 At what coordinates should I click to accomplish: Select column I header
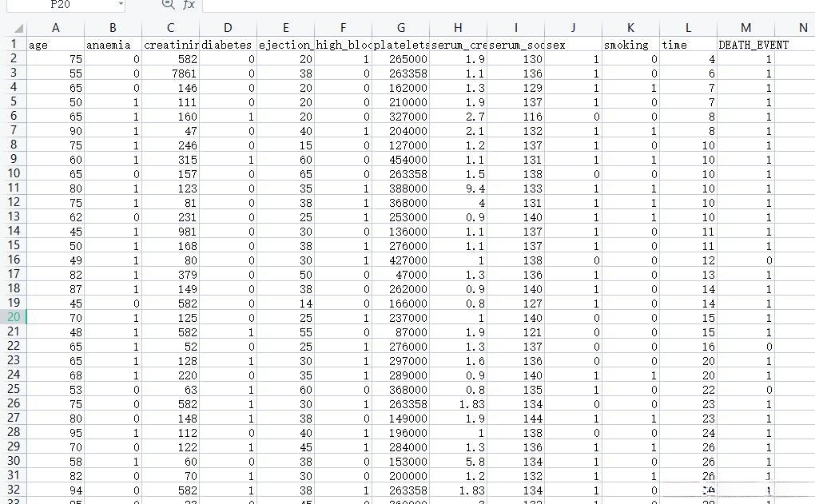[515, 28]
